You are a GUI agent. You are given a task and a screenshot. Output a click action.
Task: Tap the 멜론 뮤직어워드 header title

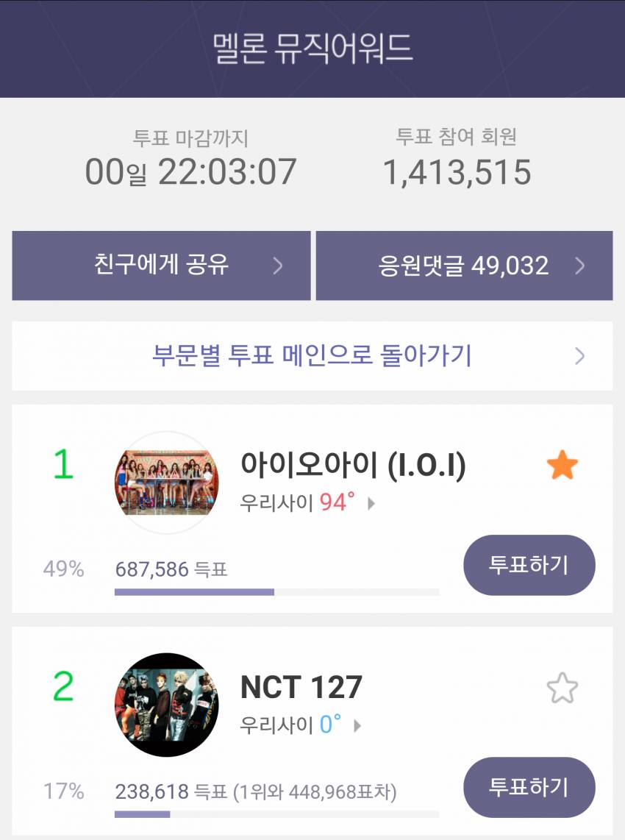click(312, 47)
